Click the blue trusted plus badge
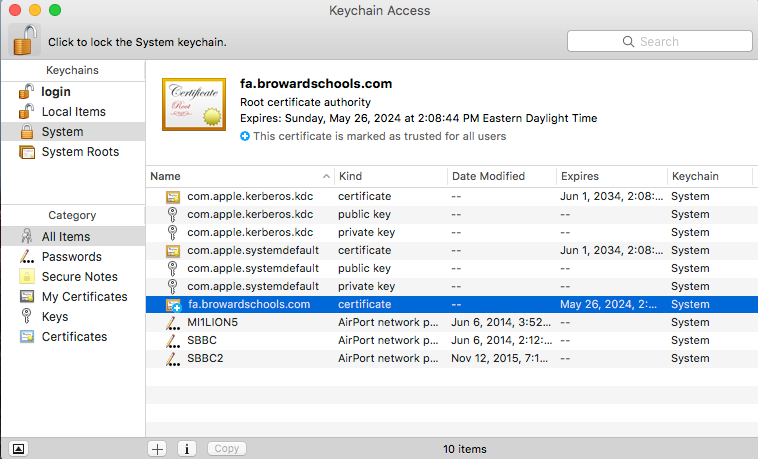 (x=245, y=136)
